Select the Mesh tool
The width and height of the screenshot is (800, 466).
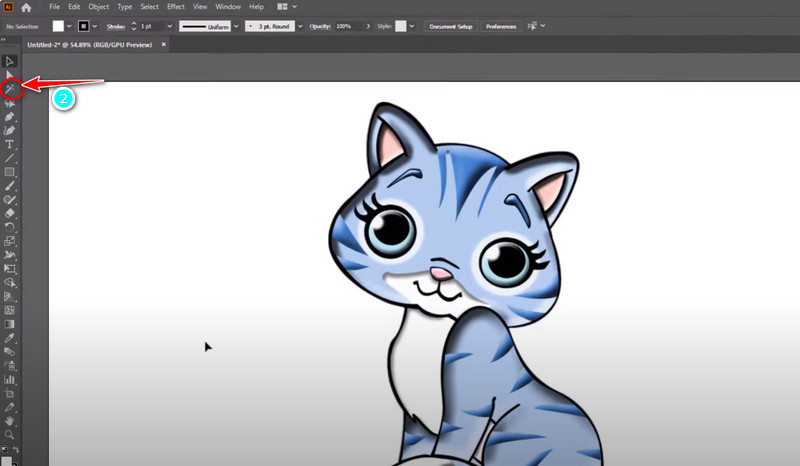tap(9, 310)
